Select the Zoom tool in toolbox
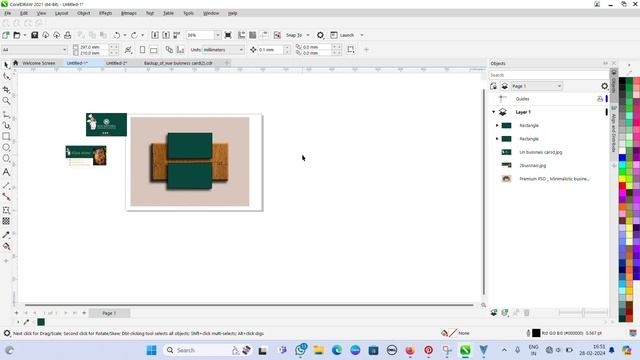Viewport: 640px width, 360px height. coord(6,101)
